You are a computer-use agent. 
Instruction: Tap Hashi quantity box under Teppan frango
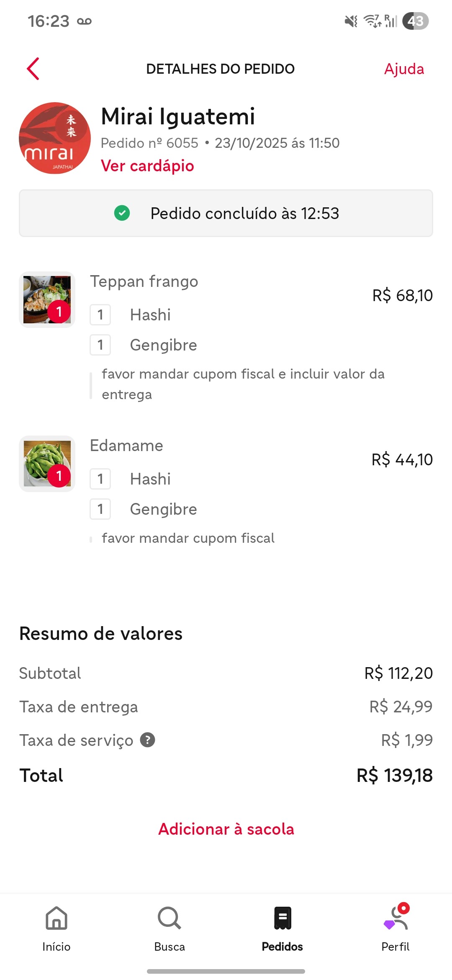[x=100, y=315]
